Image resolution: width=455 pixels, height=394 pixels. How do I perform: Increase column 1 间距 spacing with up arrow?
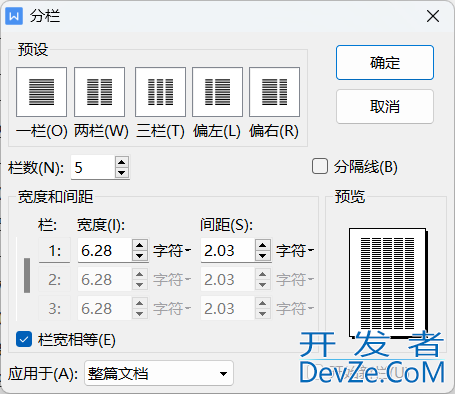(263, 245)
